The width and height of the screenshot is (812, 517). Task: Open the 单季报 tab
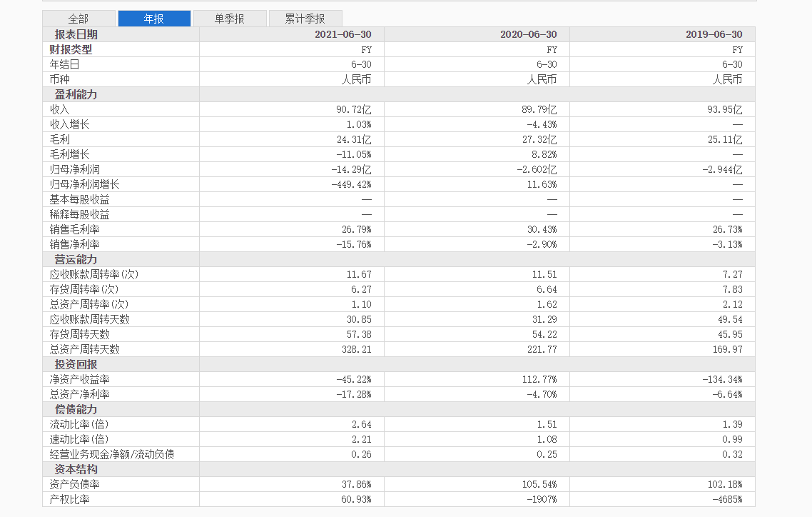point(230,19)
